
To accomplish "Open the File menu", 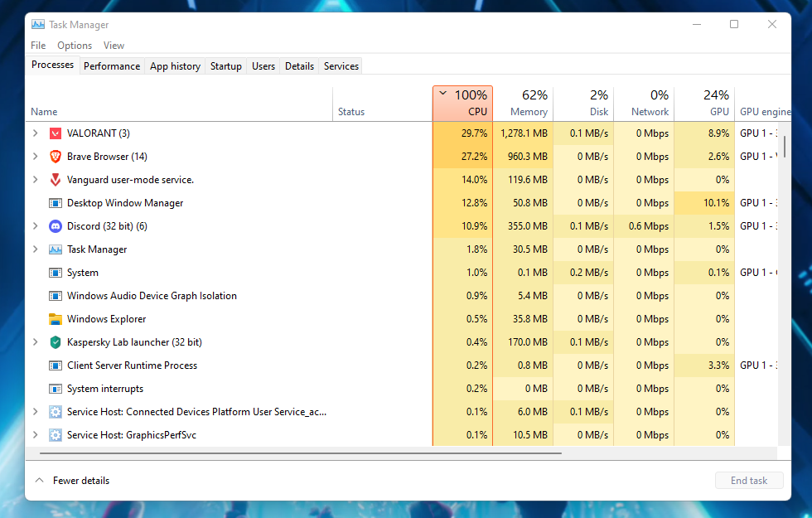I will (38, 46).
